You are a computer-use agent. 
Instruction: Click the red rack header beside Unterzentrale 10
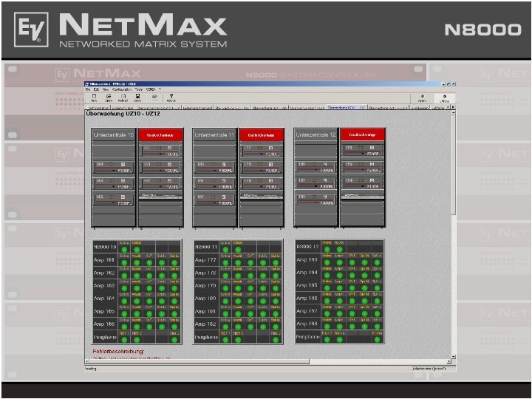point(160,134)
